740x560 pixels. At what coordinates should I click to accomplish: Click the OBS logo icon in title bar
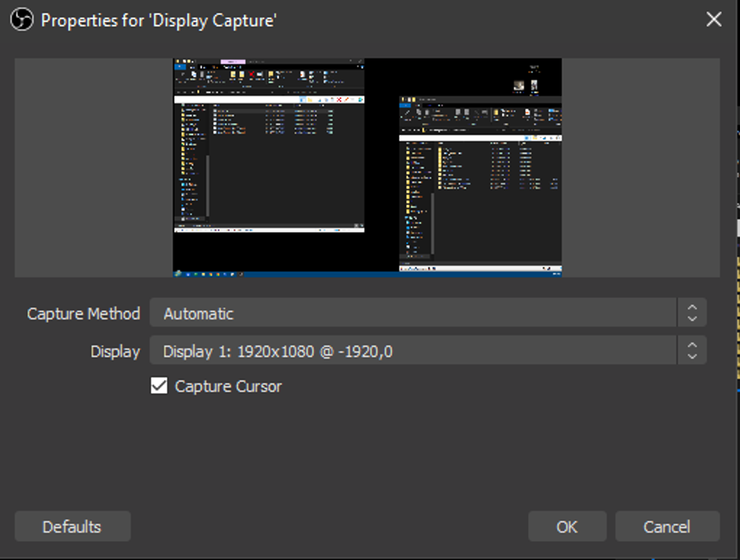(x=22, y=20)
